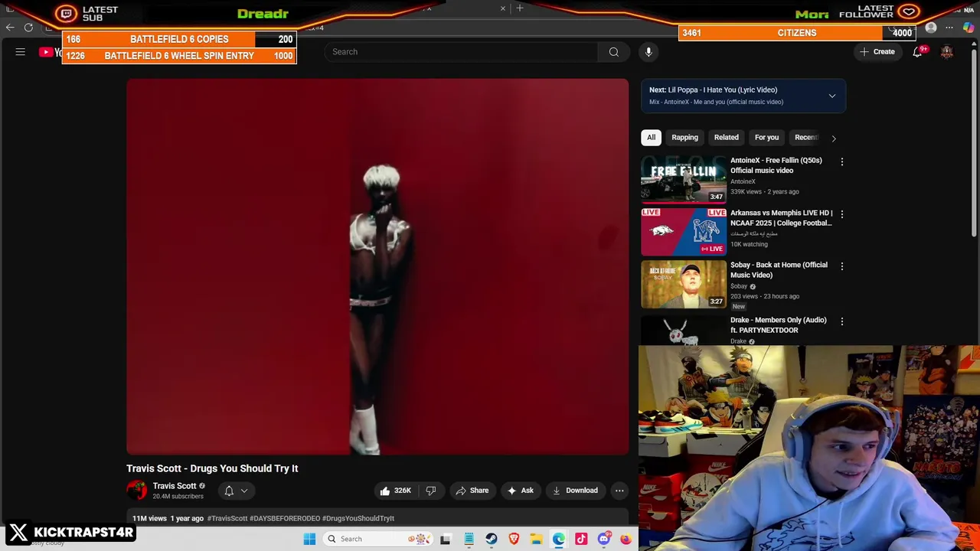Open the #DrugsYouShouldTryIt hashtag link
The height and width of the screenshot is (551, 980).
(x=359, y=519)
